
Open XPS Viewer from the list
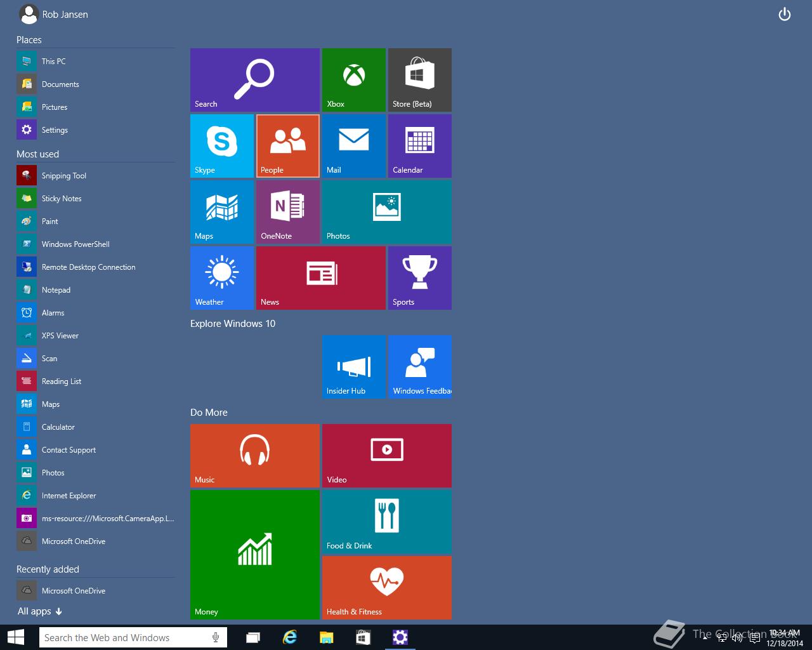[96, 336]
